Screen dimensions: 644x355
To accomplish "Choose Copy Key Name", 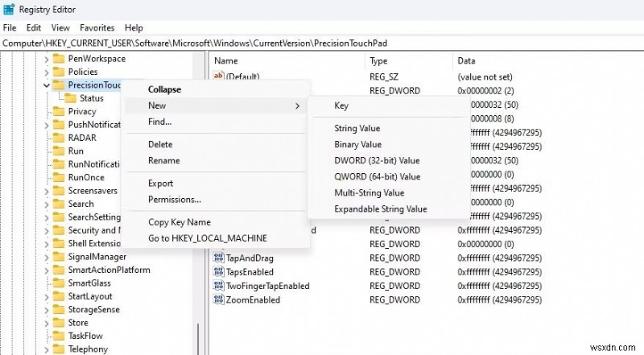I will pyautogui.click(x=216, y=222).
